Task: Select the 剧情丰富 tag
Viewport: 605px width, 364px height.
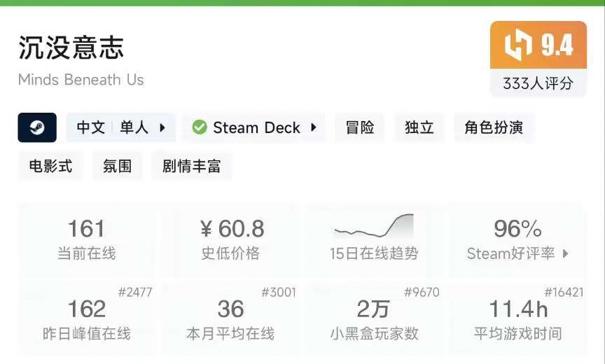Action: pyautogui.click(x=191, y=167)
